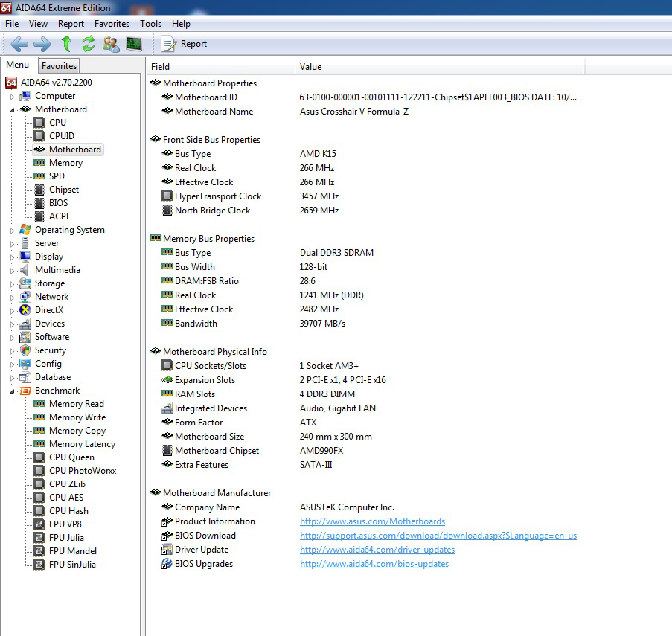Screen dimensions: 672x636
Task: Expand the Storage tree node
Action: [13, 284]
